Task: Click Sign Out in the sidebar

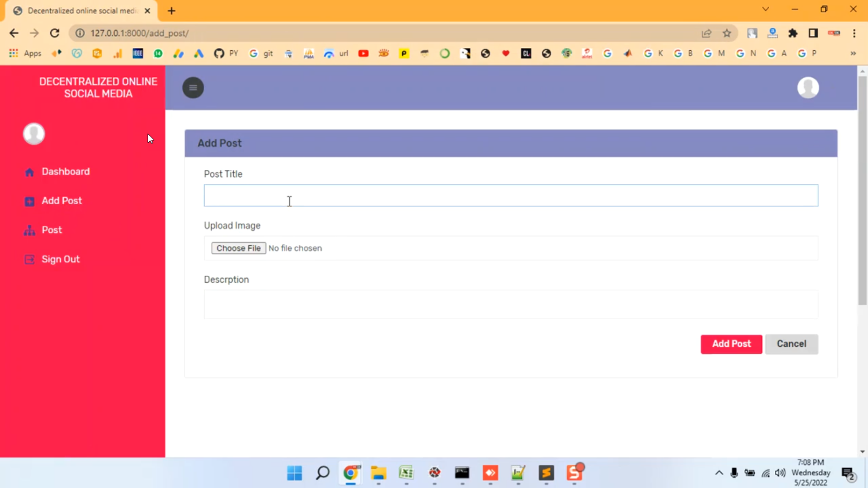Action: click(x=60, y=260)
